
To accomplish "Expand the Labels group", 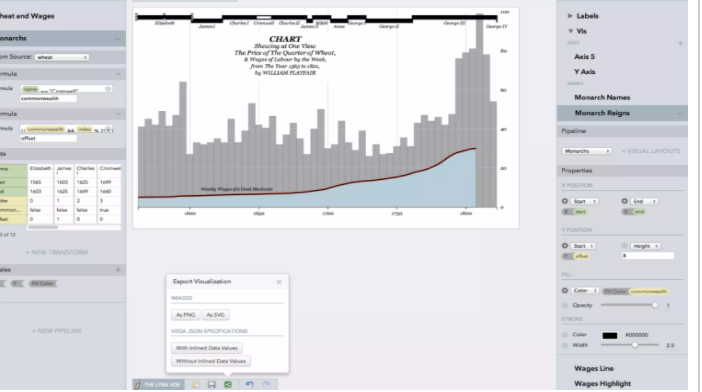I will 570,16.
